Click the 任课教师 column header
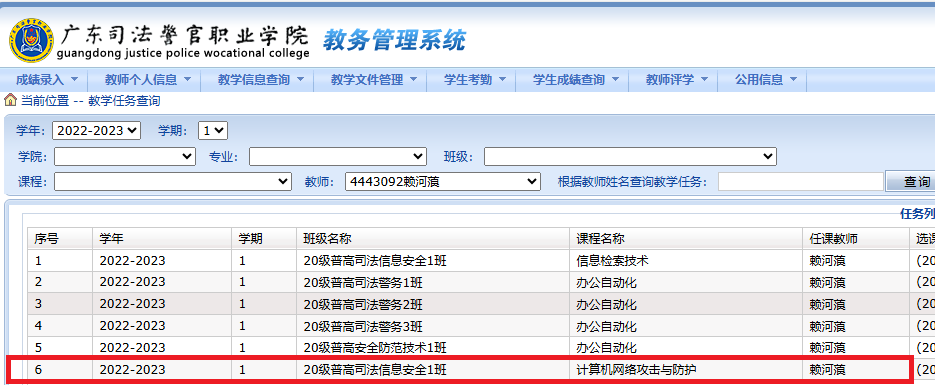The width and height of the screenshot is (935, 385). pyautogui.click(x=856, y=238)
